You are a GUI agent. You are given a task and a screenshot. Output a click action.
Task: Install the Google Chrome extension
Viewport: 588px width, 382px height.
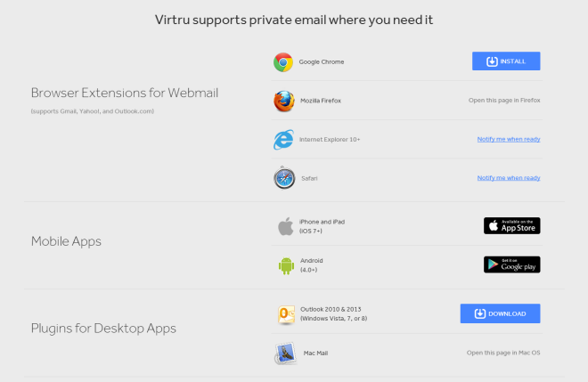tap(506, 61)
